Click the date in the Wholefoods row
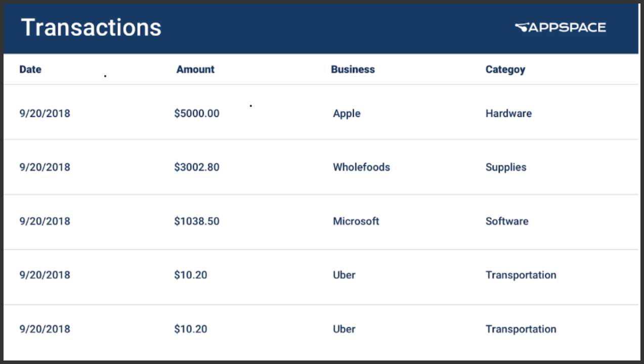The height and width of the screenshot is (364, 644). [45, 167]
